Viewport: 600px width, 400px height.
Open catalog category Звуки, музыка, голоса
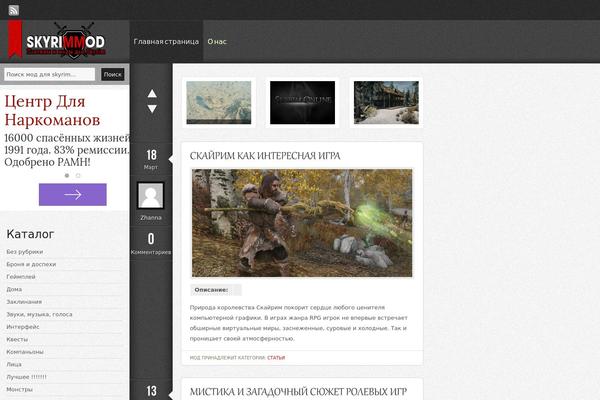coord(39,314)
